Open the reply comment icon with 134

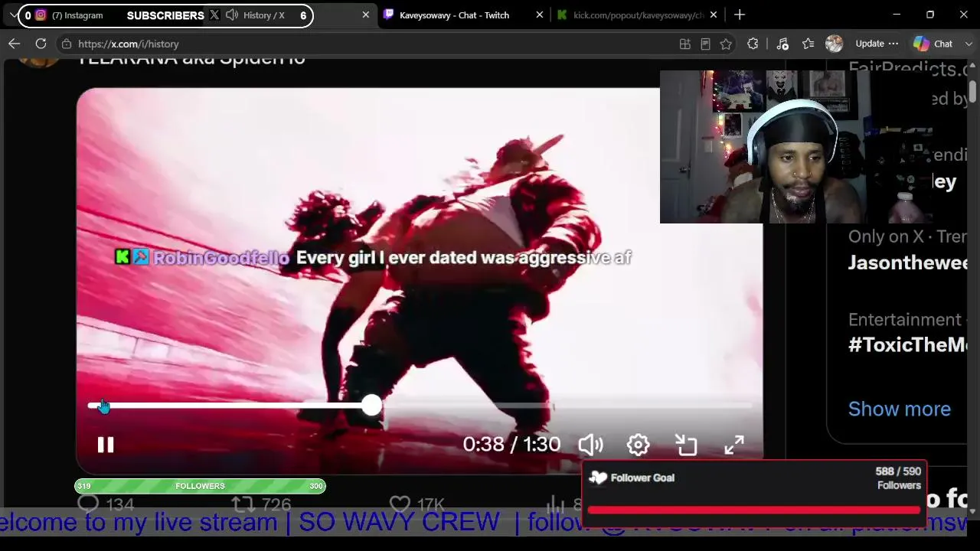pos(89,504)
